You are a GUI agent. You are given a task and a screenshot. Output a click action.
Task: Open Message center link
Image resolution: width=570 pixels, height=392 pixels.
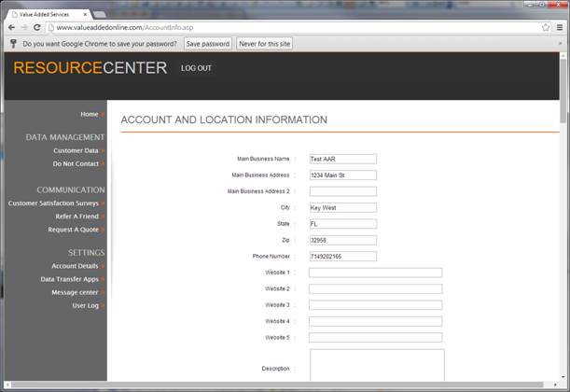tap(75, 292)
